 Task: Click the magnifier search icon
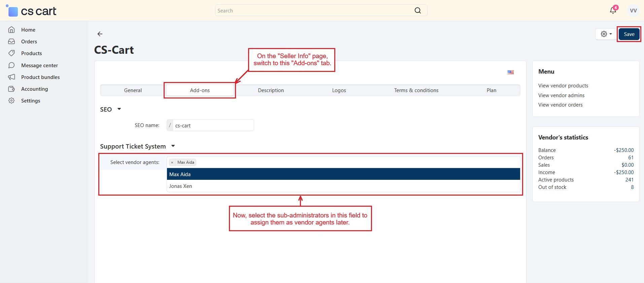coord(417,10)
